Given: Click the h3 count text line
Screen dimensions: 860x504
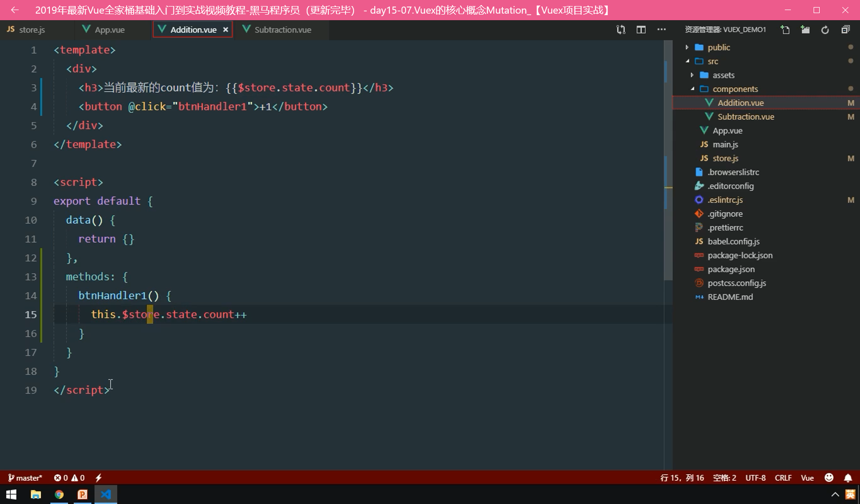Looking at the screenshot, I should click(x=236, y=88).
